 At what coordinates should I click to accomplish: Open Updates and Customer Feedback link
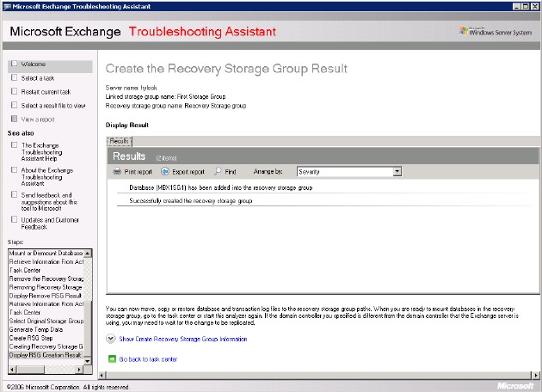coord(50,224)
